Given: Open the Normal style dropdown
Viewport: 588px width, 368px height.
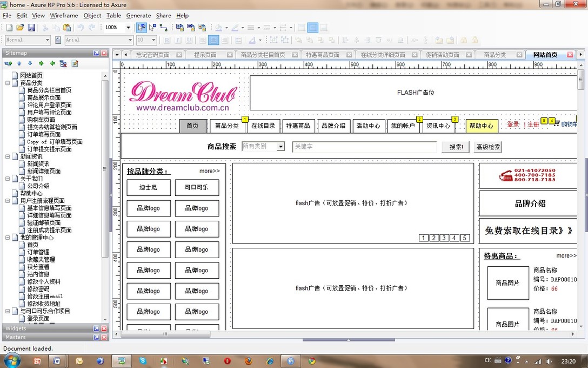Looking at the screenshot, I should pos(47,40).
